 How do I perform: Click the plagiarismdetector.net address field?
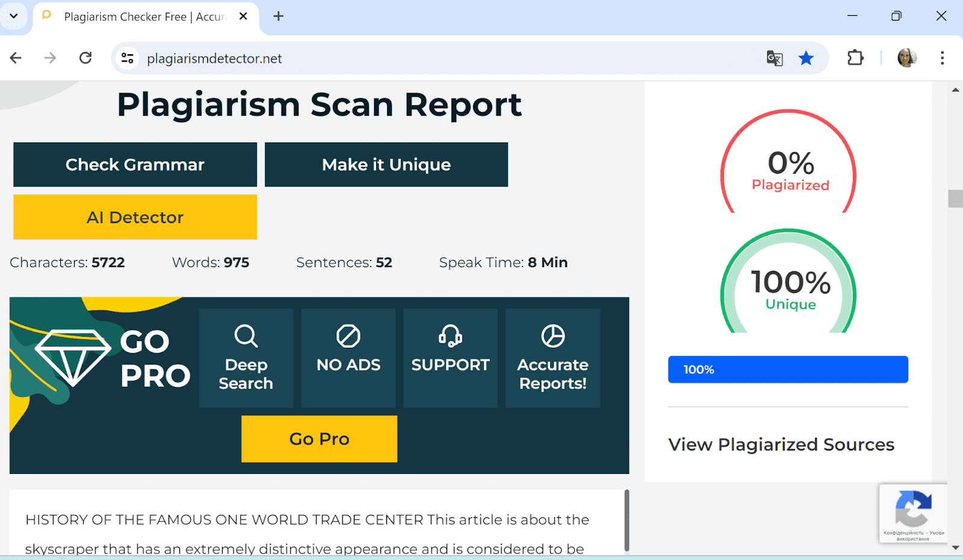(x=421, y=58)
